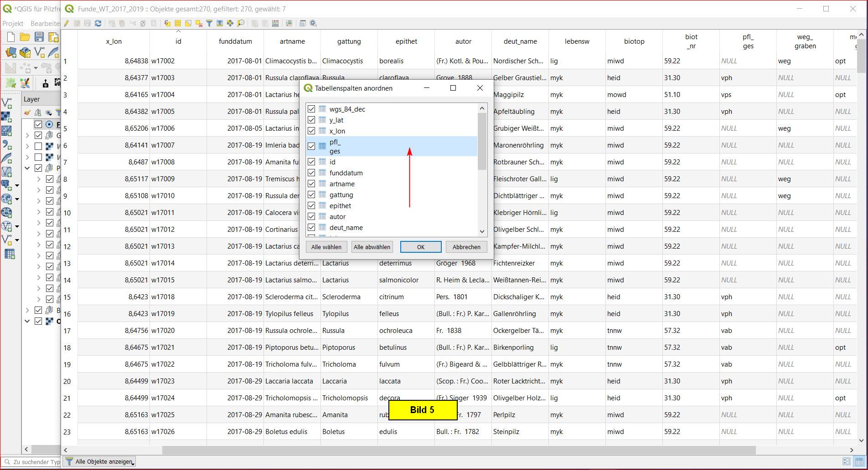Deselect all features using the toolbar icon
The width and height of the screenshot is (868, 470).
[x=199, y=23]
